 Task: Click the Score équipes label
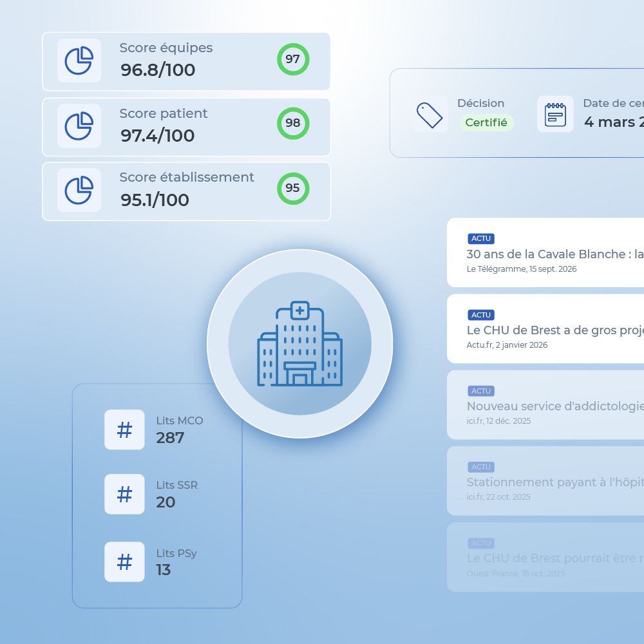166,48
